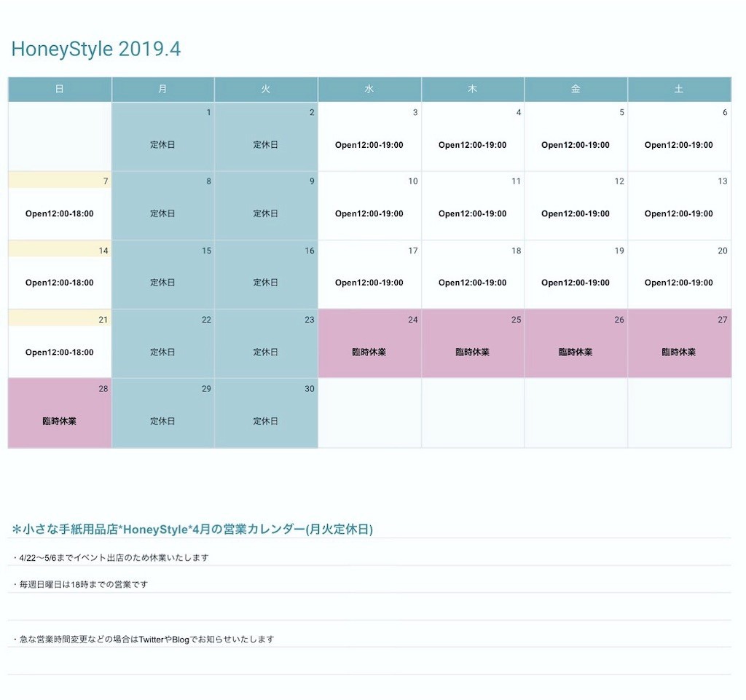Click 定休日 on April 16 cell

[x=266, y=283]
